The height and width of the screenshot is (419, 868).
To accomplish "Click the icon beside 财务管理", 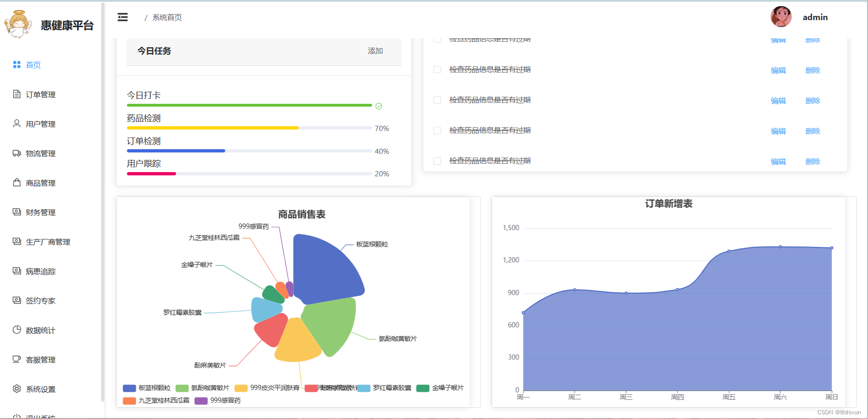I will pyautogui.click(x=17, y=212).
